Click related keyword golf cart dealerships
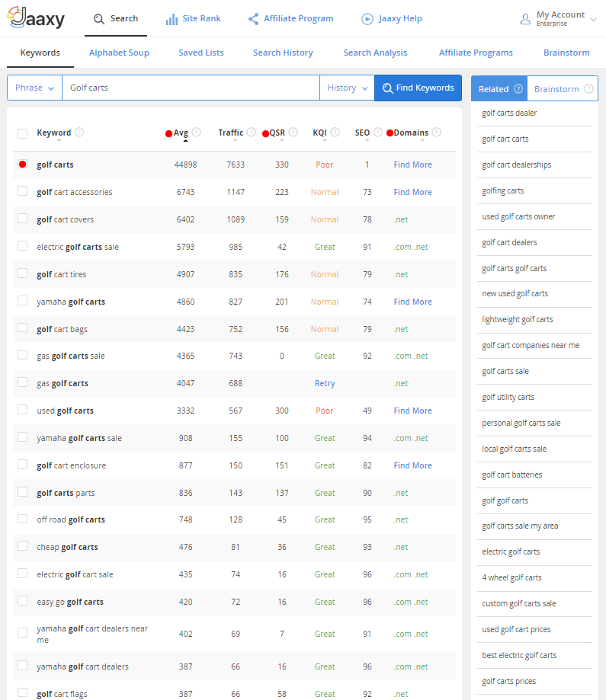Image resolution: width=606 pixels, height=700 pixels. tap(517, 165)
